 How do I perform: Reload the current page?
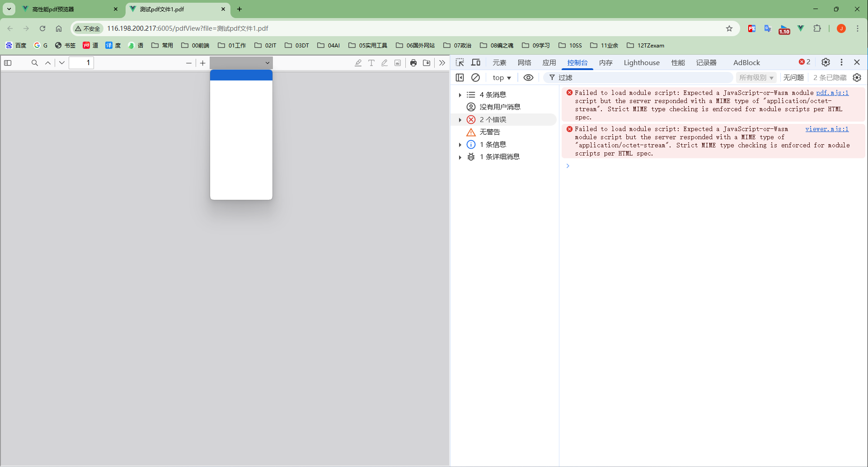(x=42, y=28)
